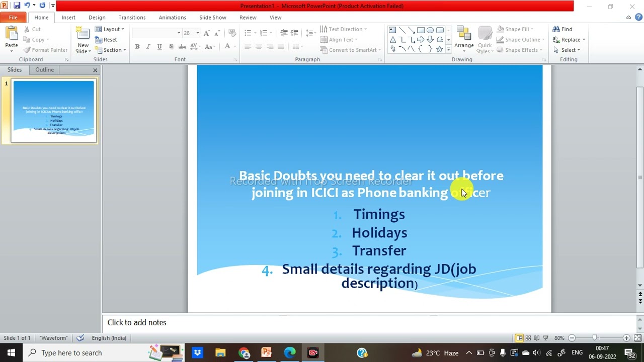Open Customize Quick Access Toolbar dropdown
This screenshot has height=362, width=644.
click(52, 6)
